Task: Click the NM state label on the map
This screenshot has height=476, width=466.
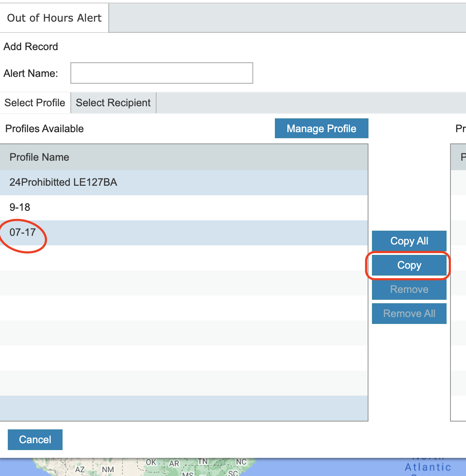Action: point(108,470)
